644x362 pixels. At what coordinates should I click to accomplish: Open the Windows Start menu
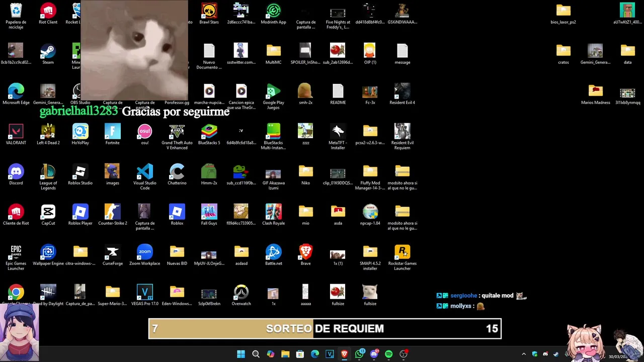[x=241, y=354]
